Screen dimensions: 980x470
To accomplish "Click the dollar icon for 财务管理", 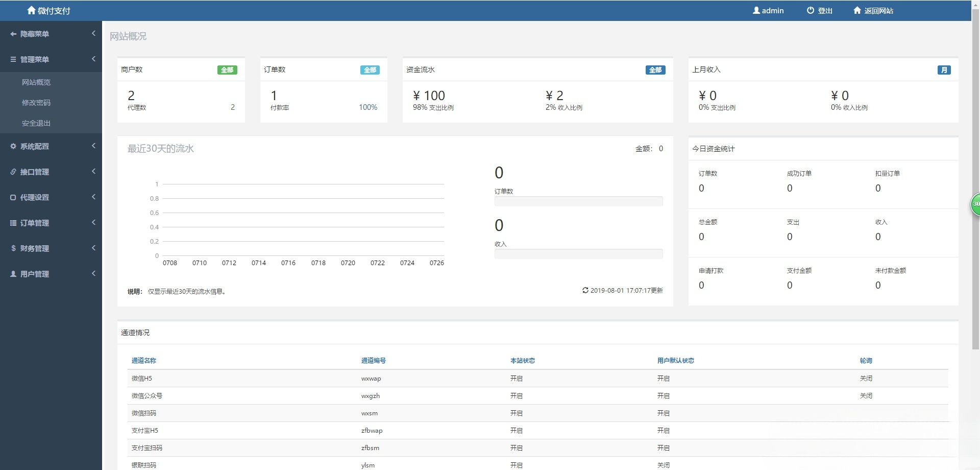I will click(x=13, y=248).
